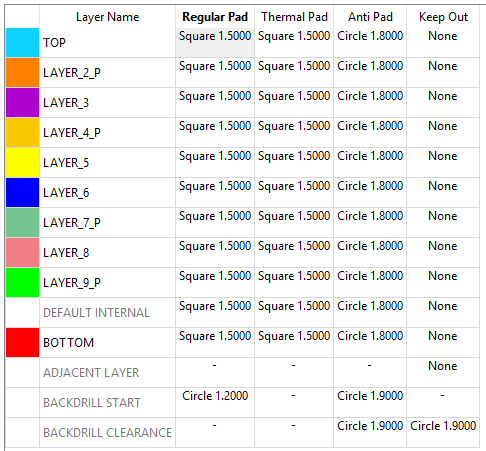Click the Keep Out column header
This screenshot has height=451, width=486.
pos(443,17)
